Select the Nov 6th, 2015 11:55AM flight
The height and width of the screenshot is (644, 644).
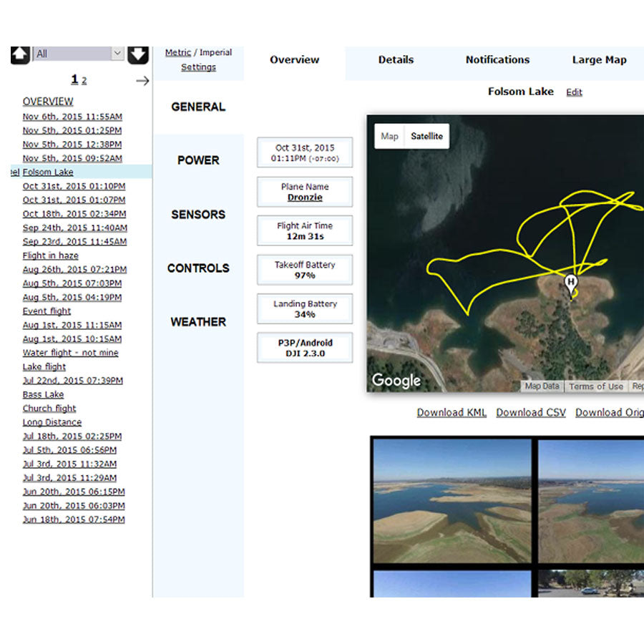pos(72,116)
